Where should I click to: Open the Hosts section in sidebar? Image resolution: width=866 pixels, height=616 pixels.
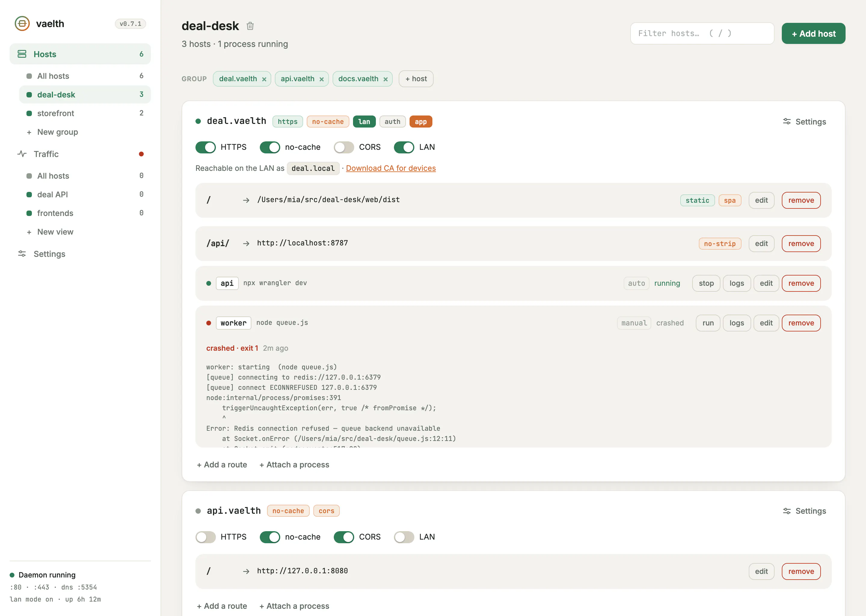[x=80, y=54]
